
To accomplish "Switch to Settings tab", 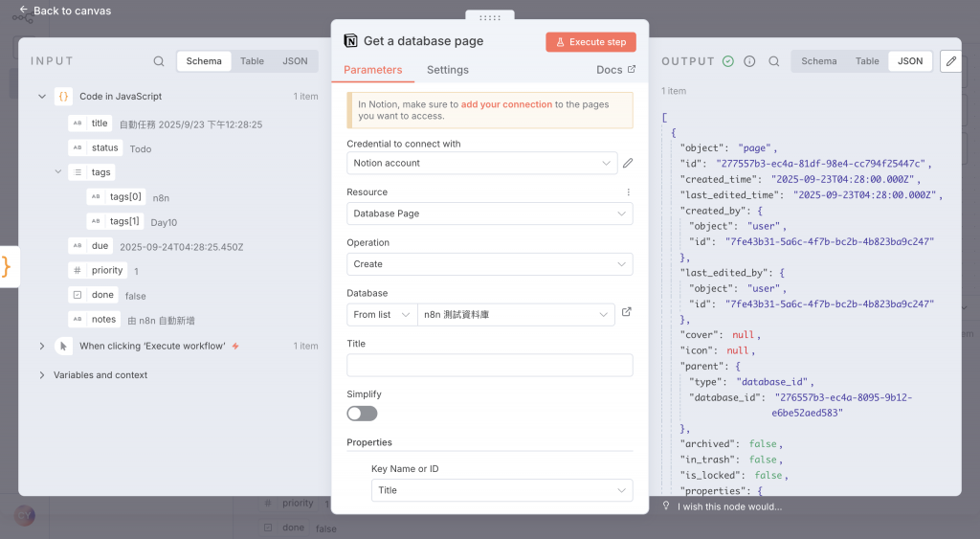I will tap(448, 70).
